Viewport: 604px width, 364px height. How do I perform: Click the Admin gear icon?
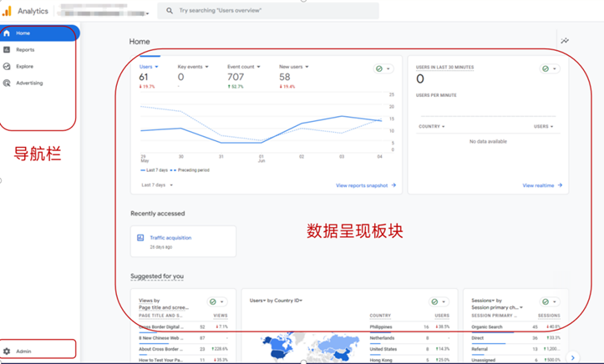coord(8,351)
